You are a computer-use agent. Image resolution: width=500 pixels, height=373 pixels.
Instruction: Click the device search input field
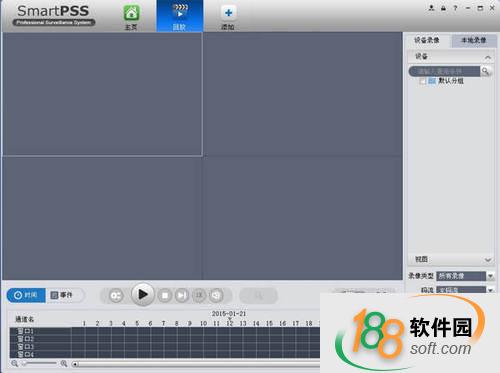444,71
